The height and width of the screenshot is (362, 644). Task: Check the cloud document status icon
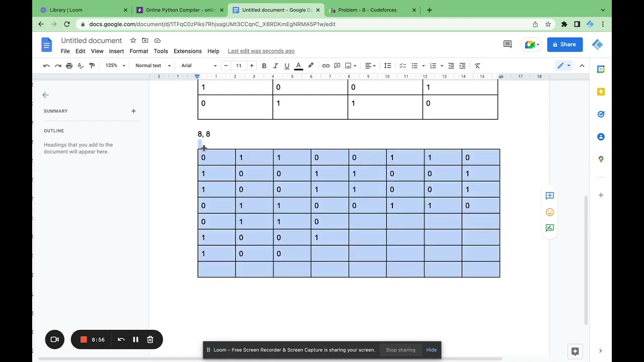[x=157, y=40]
